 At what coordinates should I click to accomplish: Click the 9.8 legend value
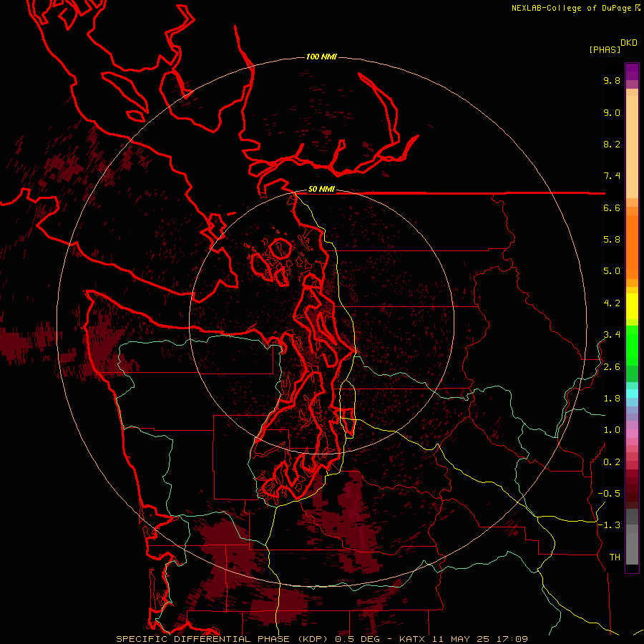[612, 80]
